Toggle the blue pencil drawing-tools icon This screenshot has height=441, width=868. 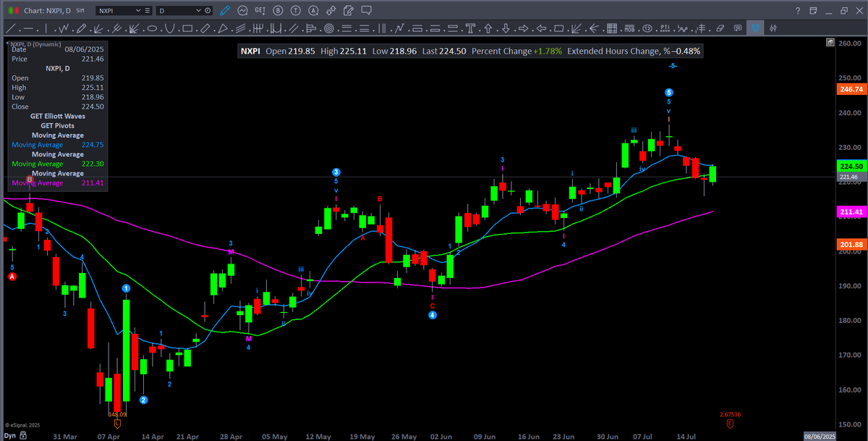tap(225, 11)
